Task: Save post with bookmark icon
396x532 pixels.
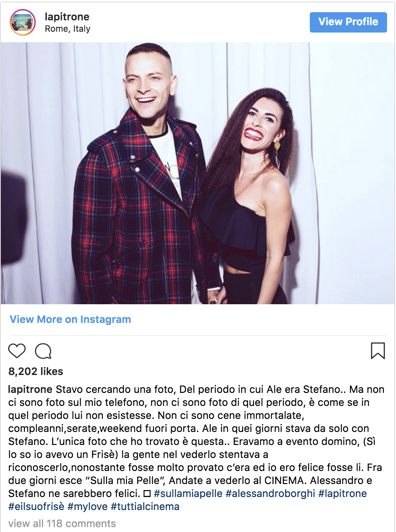Action: click(378, 351)
